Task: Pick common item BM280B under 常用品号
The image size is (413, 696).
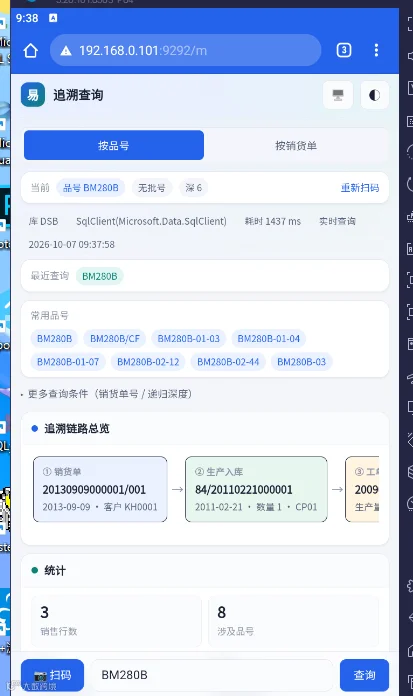Action: (x=54, y=339)
